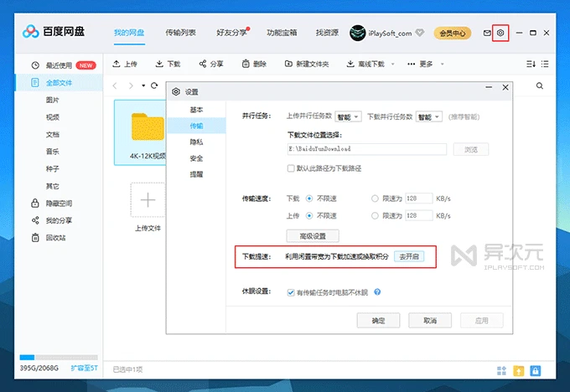Image resolution: width=570 pixels, height=392 pixels.
Task: Switch to 好友分享 tab
Action: pos(231,33)
